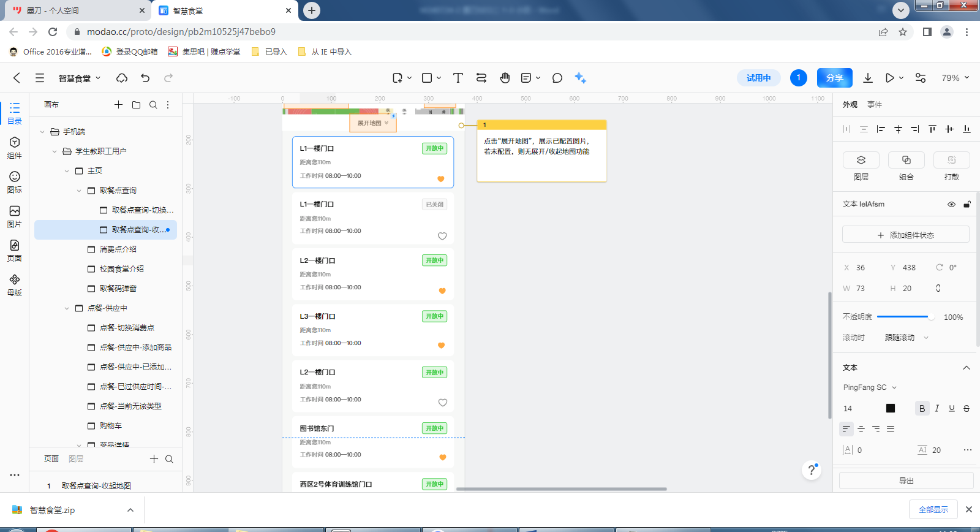
Task: Collapse the 点餐-供应中 tree node
Action: [67, 308]
